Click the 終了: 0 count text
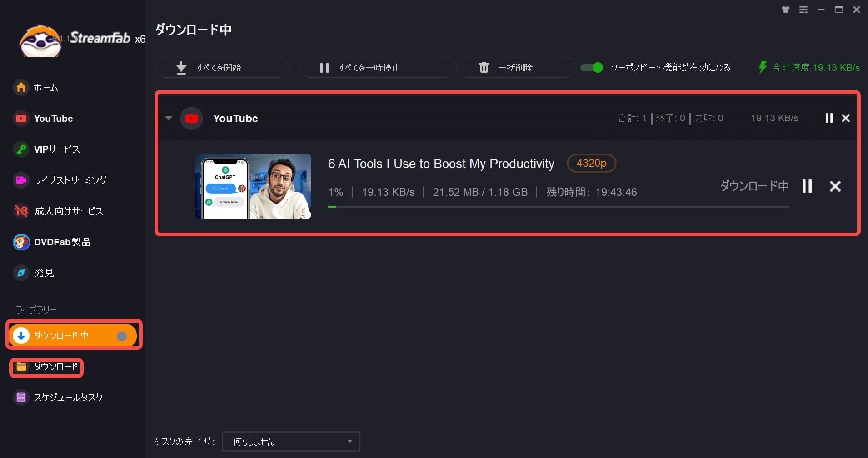 670,118
